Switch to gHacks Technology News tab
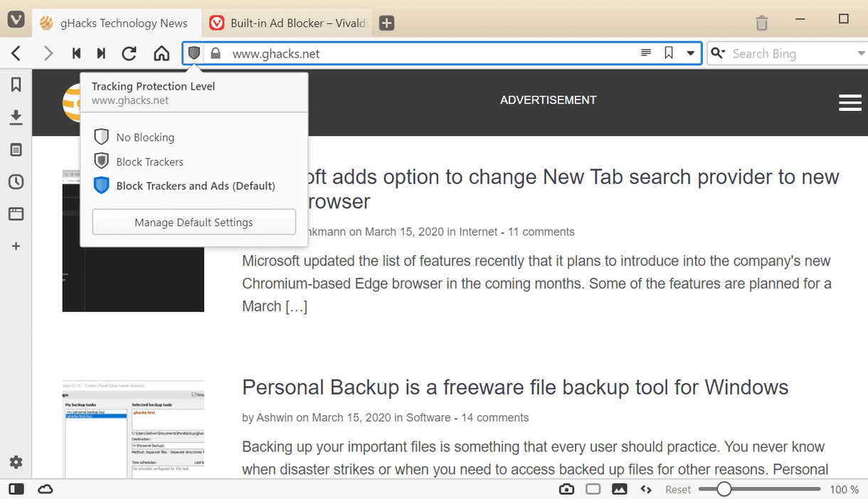The width and height of the screenshot is (868, 499). tap(117, 23)
